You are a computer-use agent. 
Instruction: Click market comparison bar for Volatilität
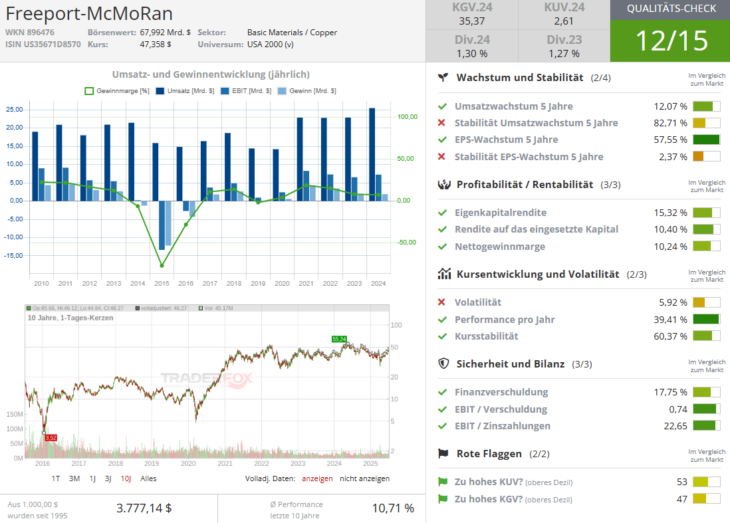click(x=706, y=302)
